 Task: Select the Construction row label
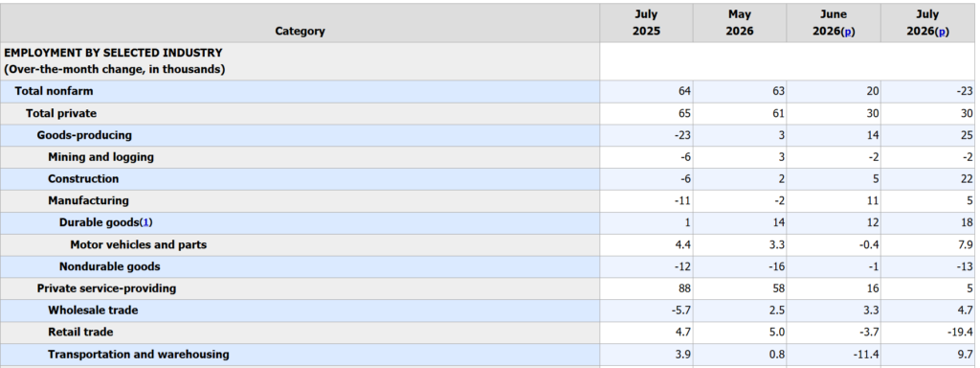point(83,178)
